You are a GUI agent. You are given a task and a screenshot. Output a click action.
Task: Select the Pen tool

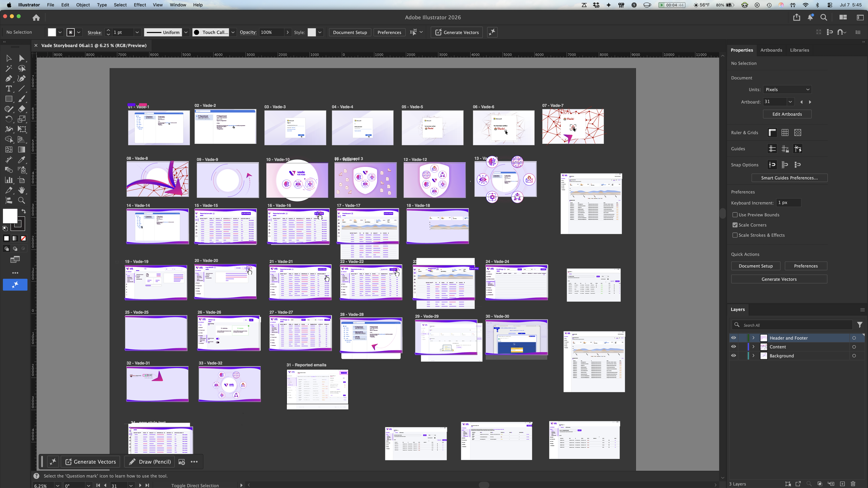(x=9, y=79)
